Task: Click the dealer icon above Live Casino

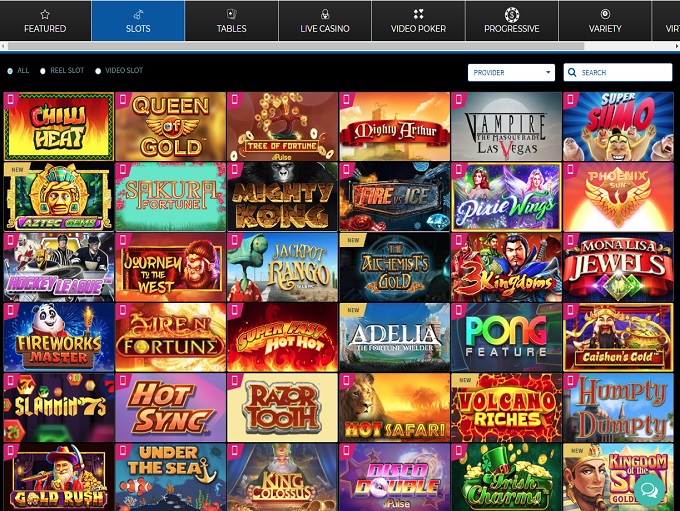Action: coord(325,14)
